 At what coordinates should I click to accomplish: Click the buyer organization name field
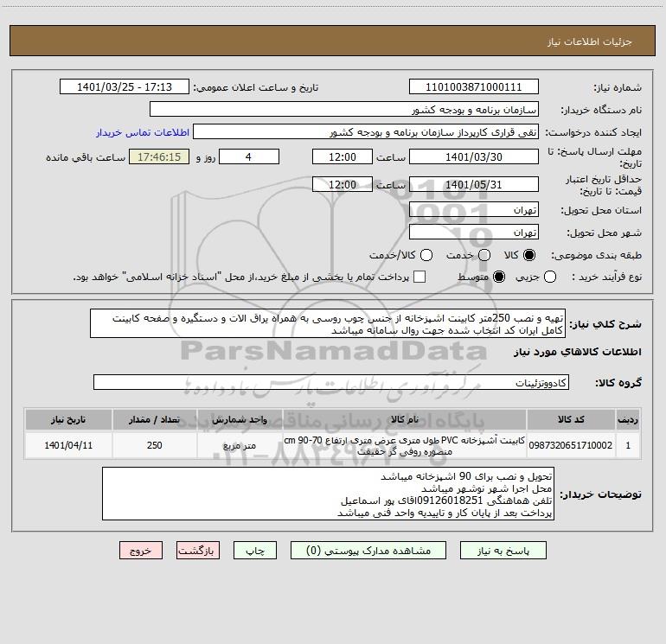344,110
